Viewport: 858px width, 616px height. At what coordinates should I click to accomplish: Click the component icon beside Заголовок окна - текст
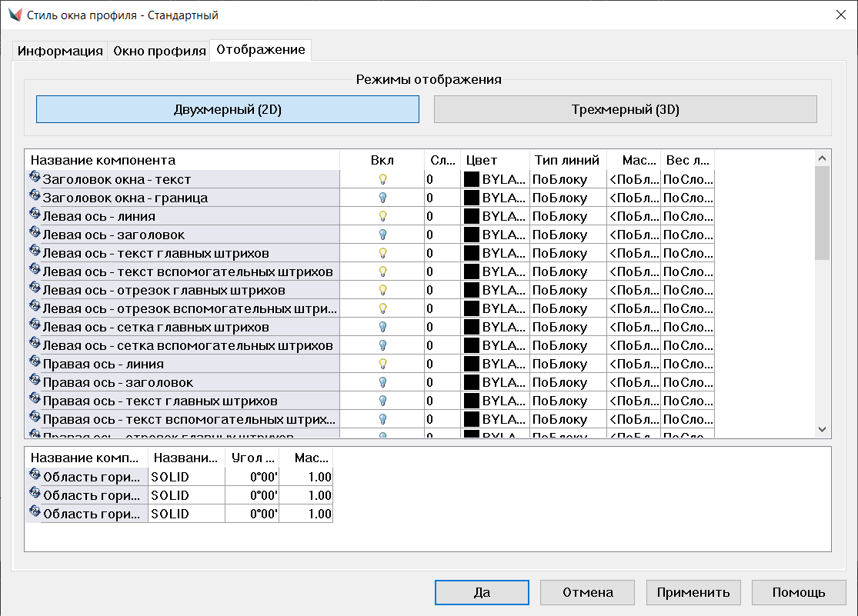[34, 178]
